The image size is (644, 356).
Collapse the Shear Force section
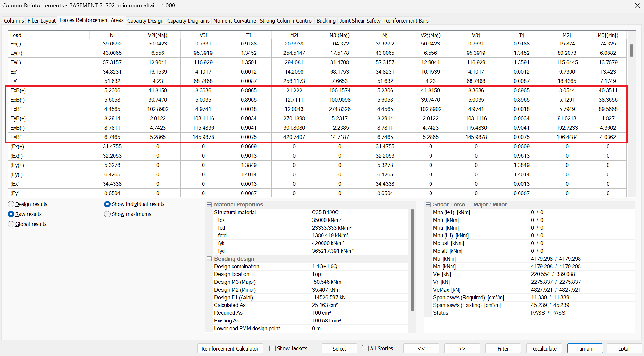[428, 205]
